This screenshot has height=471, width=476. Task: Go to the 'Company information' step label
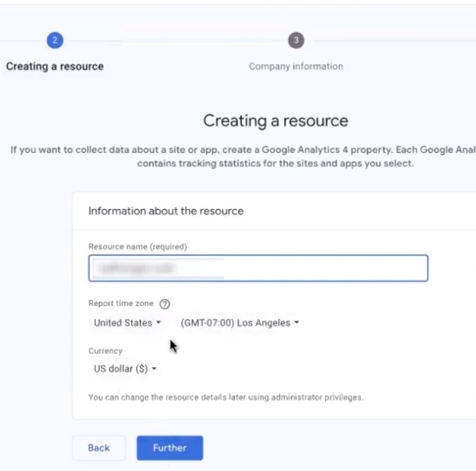click(x=295, y=67)
